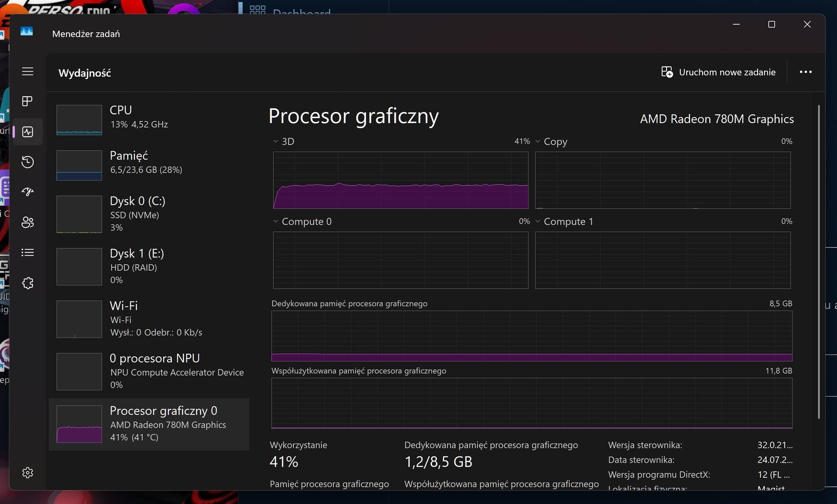Click the 8,5 GB dedicated memory maximum
Viewport: 837px width, 504px height.
[781, 303]
